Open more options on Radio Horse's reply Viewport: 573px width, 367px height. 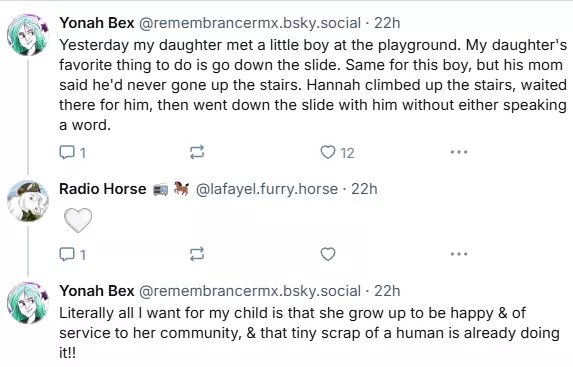tap(459, 254)
